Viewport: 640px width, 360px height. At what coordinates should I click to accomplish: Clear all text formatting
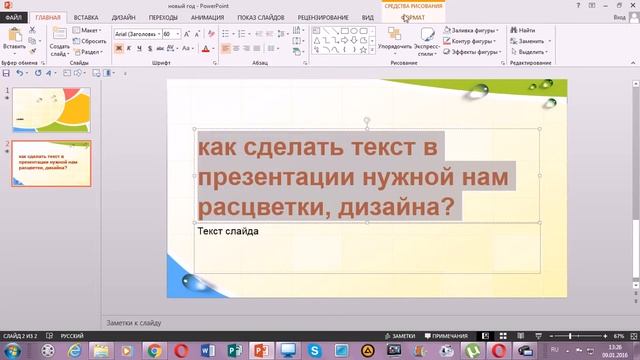click(211, 34)
